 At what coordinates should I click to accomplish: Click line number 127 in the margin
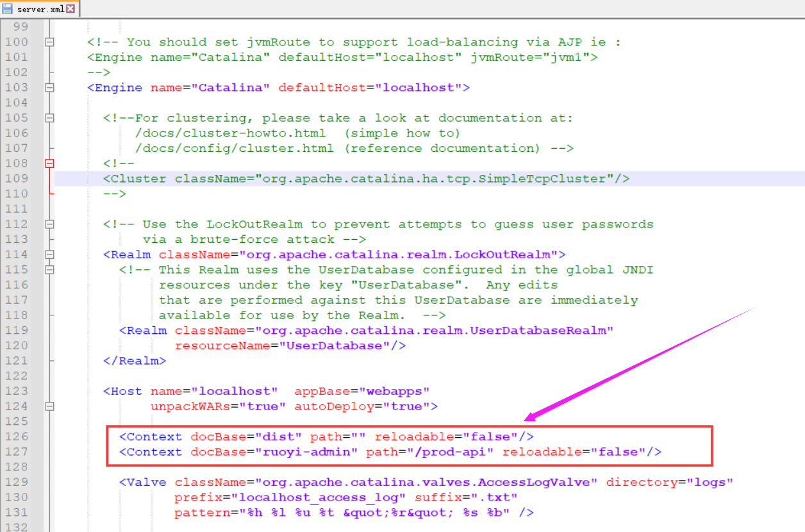pyautogui.click(x=17, y=452)
